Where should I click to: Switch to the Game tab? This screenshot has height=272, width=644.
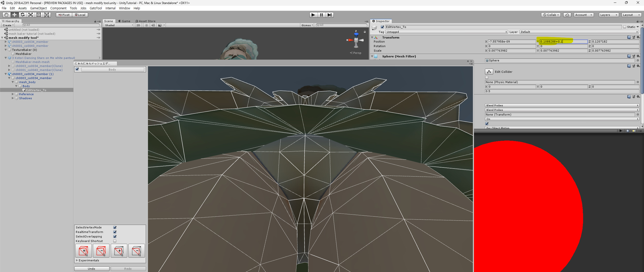(x=125, y=21)
